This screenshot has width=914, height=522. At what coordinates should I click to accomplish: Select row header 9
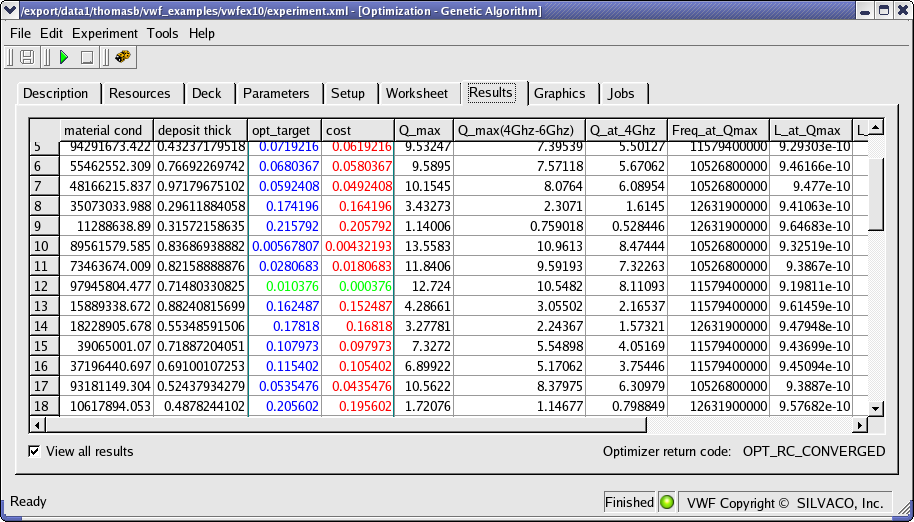pyautogui.click(x=44, y=226)
